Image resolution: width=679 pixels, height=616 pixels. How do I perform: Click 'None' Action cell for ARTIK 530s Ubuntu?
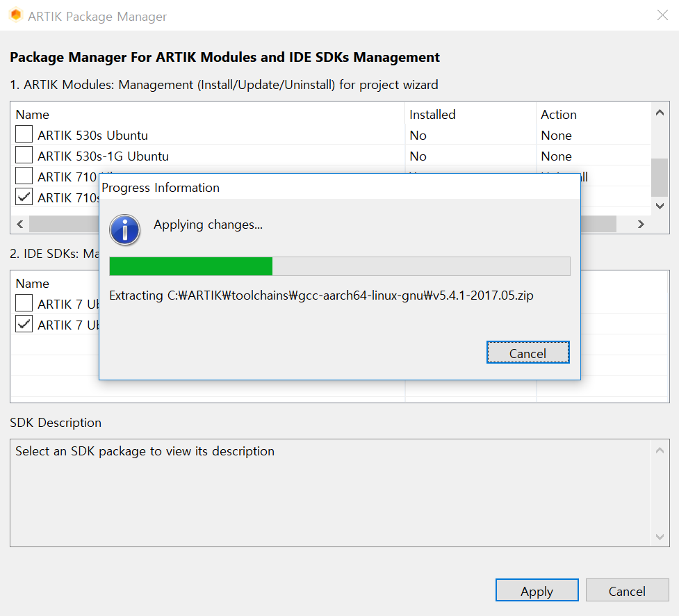pos(557,135)
